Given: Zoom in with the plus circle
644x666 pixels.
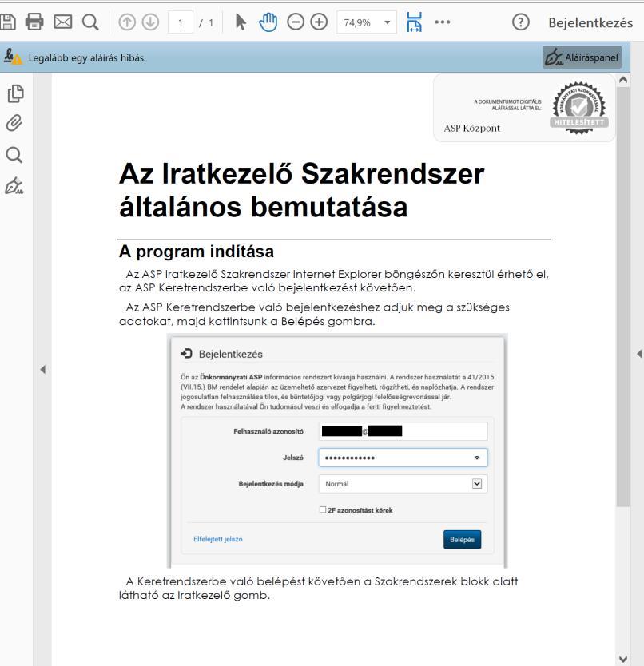Looking at the screenshot, I should pos(319,22).
